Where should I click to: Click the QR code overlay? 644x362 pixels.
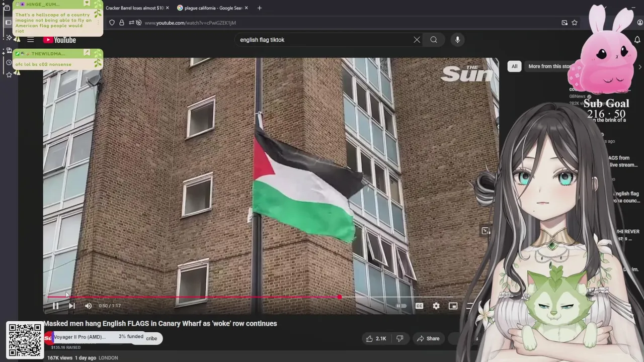[x=25, y=340]
